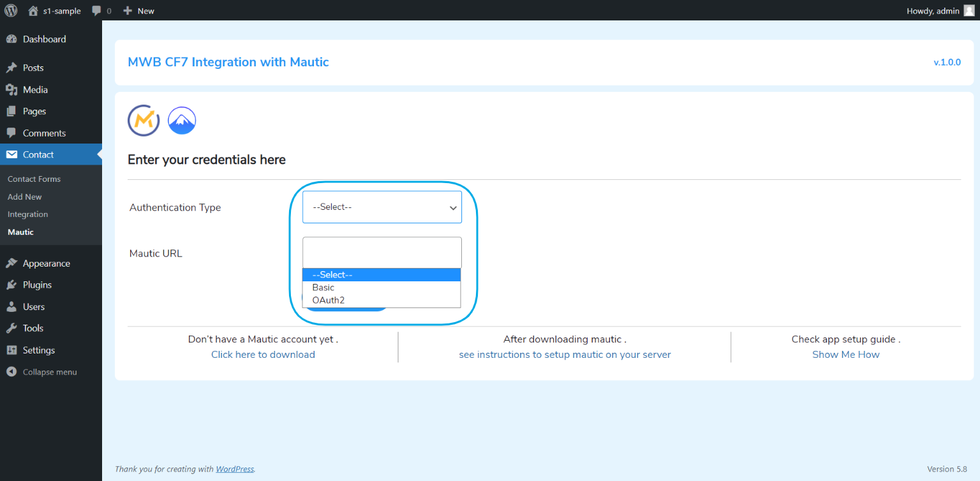980x481 pixels.
Task: Click Collapse menu text
Action: 50,372
